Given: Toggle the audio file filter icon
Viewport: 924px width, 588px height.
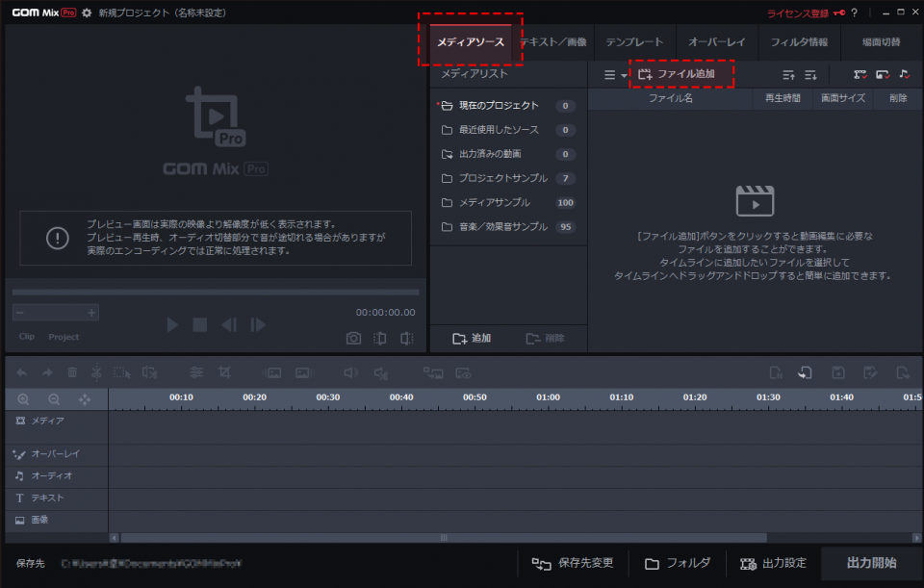Looking at the screenshot, I should pyautogui.click(x=904, y=74).
